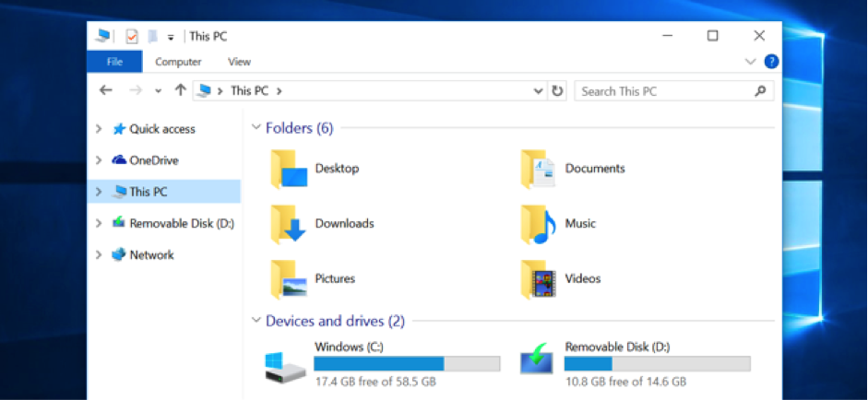
Task: Open the Videos folder icon
Action: tap(538, 279)
